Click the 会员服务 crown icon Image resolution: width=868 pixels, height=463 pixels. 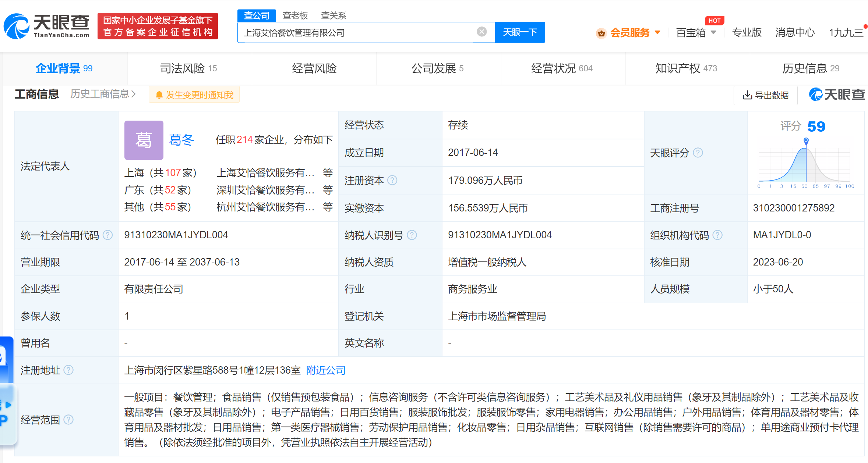(x=601, y=33)
